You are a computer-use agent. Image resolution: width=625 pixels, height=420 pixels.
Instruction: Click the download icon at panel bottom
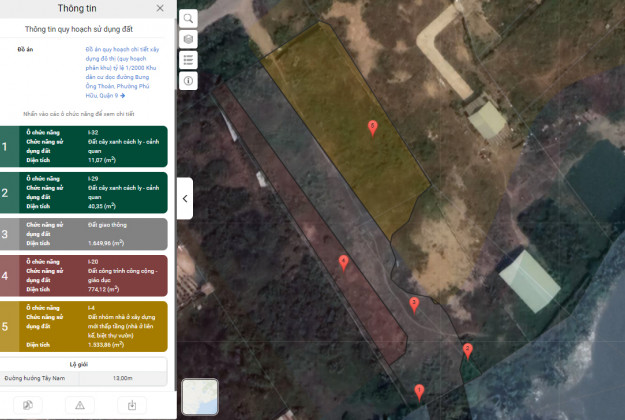tap(131, 405)
